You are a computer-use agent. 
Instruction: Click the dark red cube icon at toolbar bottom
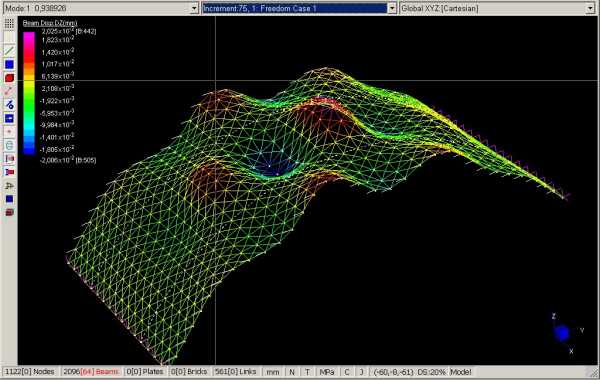tap(9, 212)
